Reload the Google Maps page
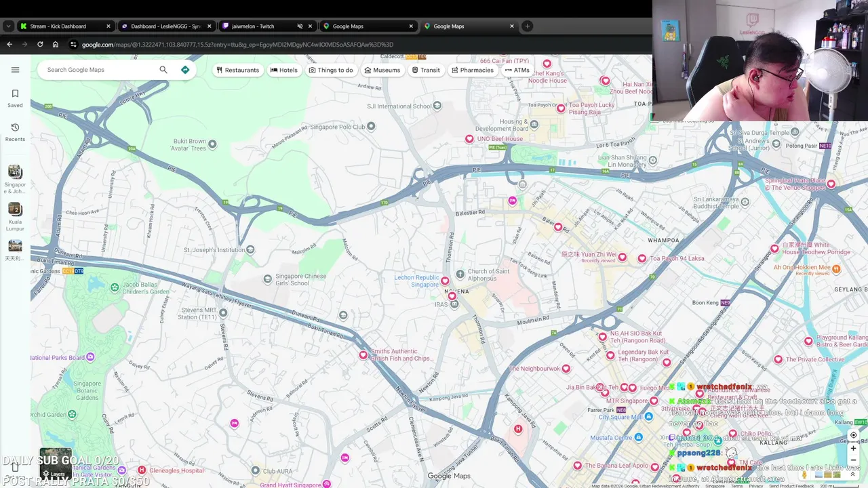Image resolution: width=868 pixels, height=488 pixels. point(40,45)
